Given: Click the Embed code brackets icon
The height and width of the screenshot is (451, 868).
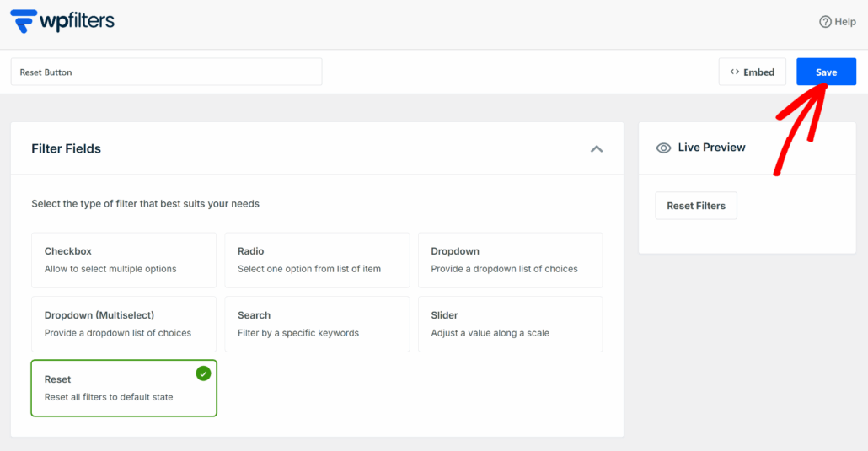Looking at the screenshot, I should 735,72.
